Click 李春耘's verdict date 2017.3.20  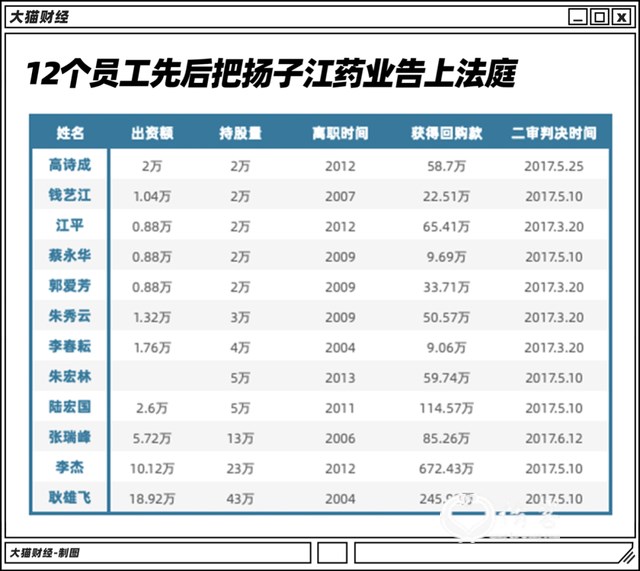(554, 348)
